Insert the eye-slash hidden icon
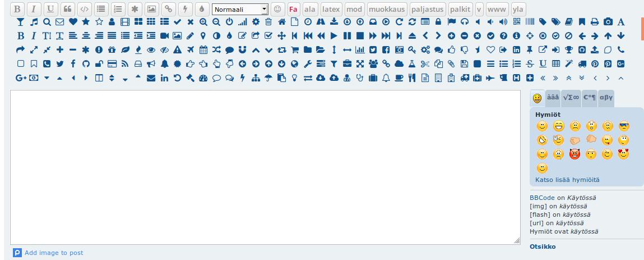 164,50
